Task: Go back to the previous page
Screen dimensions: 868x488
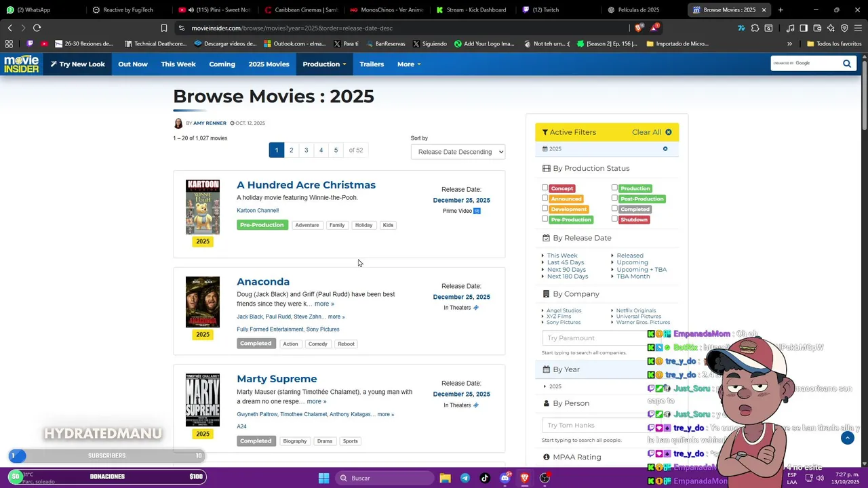Action: coord(9,28)
